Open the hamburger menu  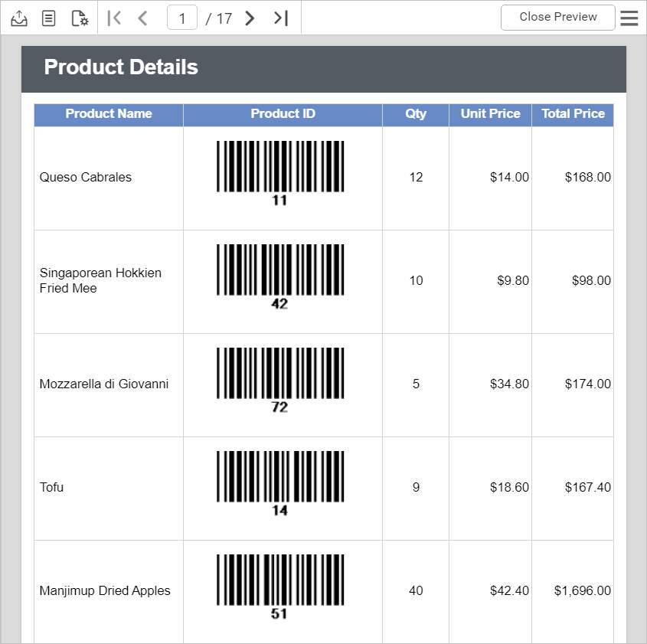tap(629, 17)
